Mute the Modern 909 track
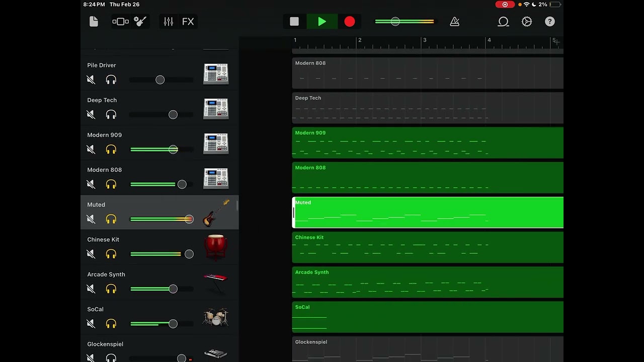Viewport: 644px width, 362px height. (91, 149)
